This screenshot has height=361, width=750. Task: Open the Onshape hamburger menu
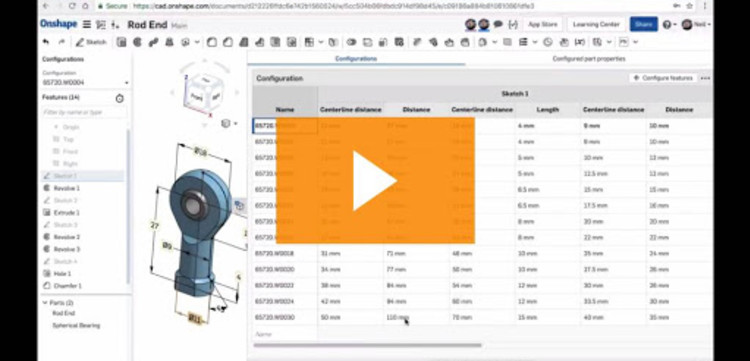pyautogui.click(x=87, y=24)
